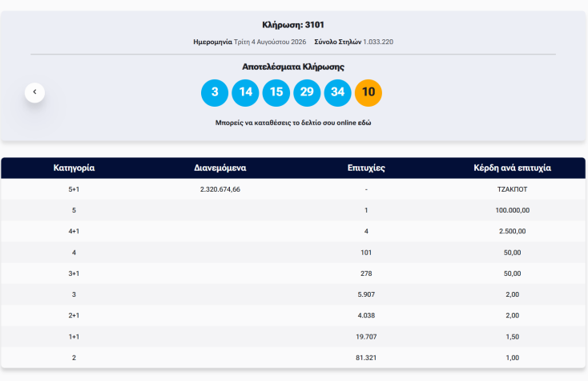
Task: Click the 101 winners cell
Action: [366, 253]
